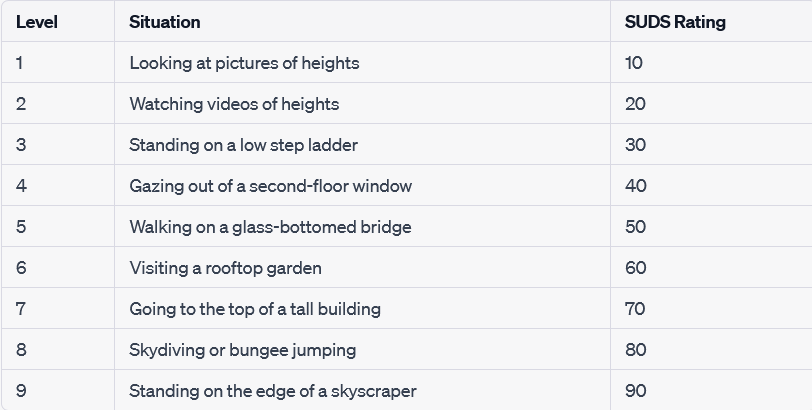Select 'Gazing out of a second-floor window' cell
The height and width of the screenshot is (410, 812).
(x=270, y=186)
